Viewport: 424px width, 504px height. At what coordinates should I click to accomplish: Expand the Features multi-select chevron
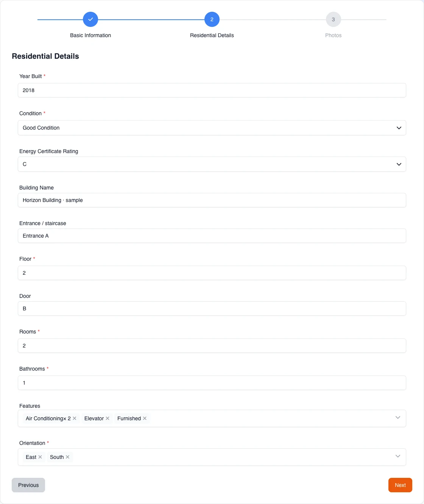point(398,418)
